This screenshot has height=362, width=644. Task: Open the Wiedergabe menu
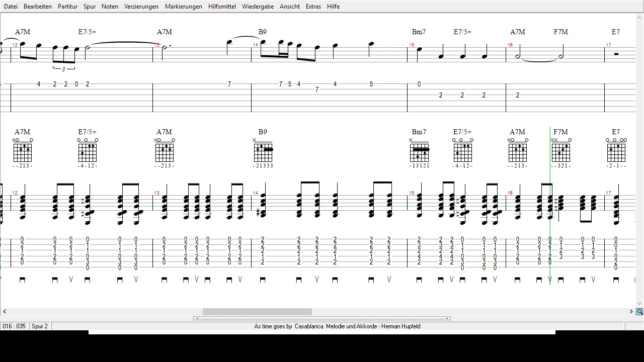click(x=258, y=7)
